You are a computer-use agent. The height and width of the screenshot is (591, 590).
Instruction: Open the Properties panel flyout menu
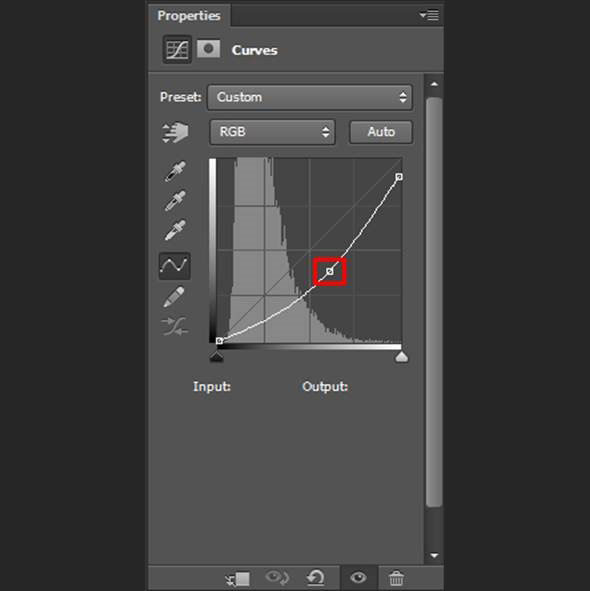click(x=429, y=15)
